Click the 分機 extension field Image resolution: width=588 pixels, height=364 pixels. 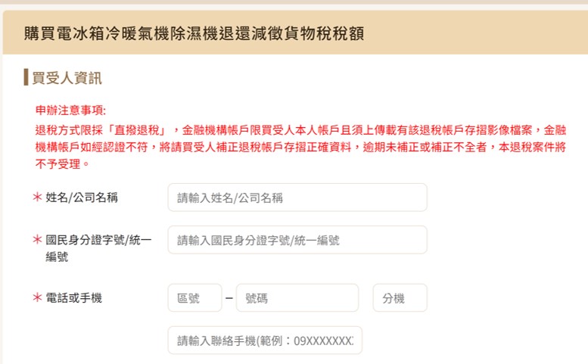(x=400, y=298)
